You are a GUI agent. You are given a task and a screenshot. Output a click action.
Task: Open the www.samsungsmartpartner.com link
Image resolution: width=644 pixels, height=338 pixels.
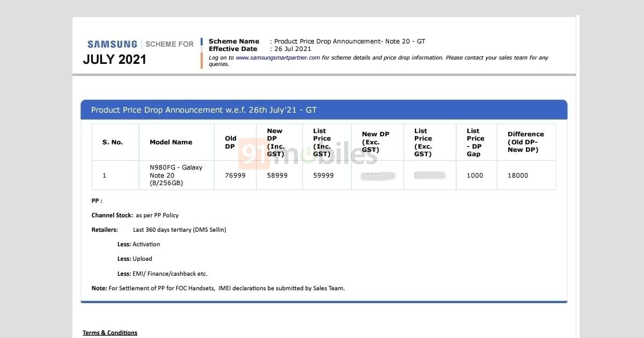[x=277, y=58]
